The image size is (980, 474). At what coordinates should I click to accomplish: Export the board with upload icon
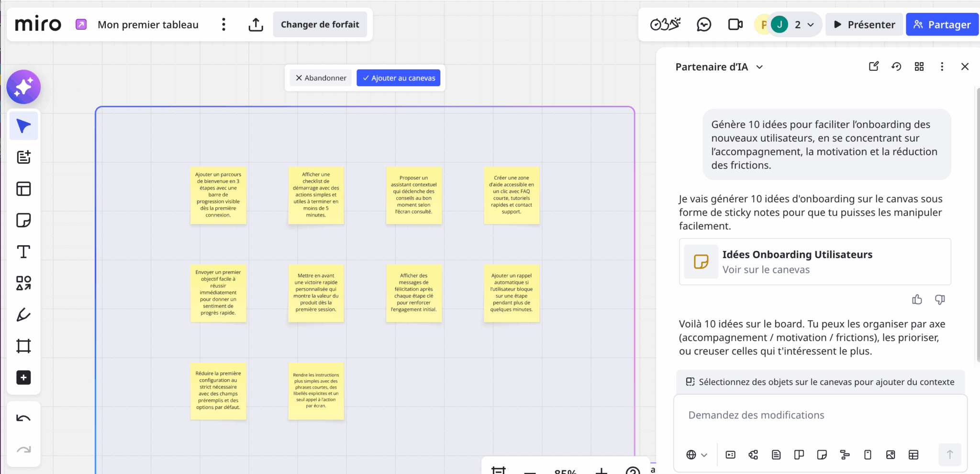tap(256, 24)
